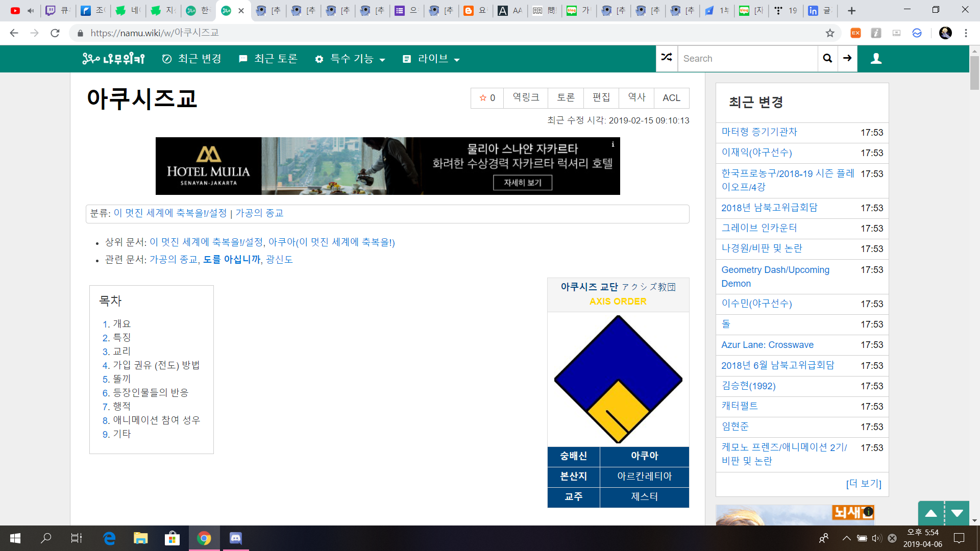
Task: Expand the 특수 기능 dropdown menu
Action: tap(351, 59)
